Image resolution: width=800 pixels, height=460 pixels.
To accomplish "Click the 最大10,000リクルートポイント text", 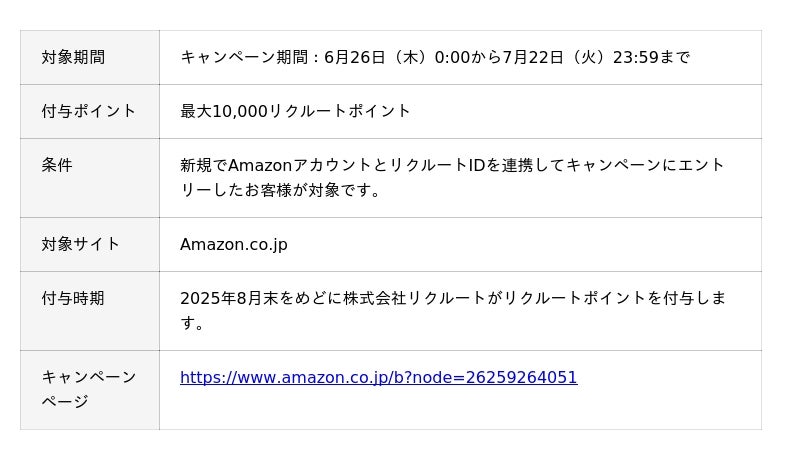I will pyautogui.click(x=295, y=111).
